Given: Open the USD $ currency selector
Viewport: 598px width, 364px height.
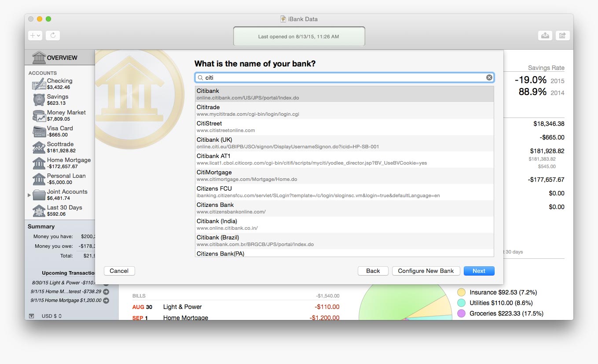Looking at the screenshot, I should pyautogui.click(x=51, y=316).
